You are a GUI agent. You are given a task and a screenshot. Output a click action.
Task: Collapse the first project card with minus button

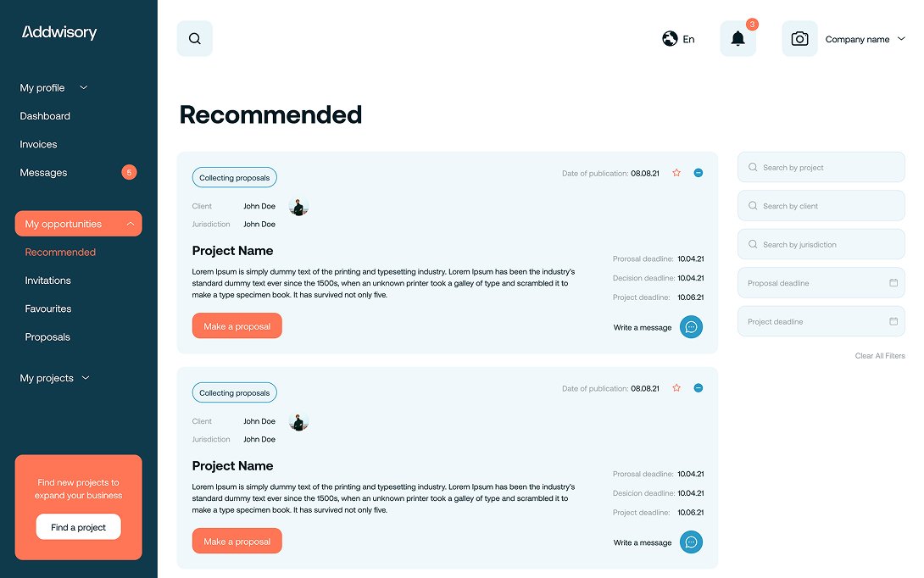point(699,173)
